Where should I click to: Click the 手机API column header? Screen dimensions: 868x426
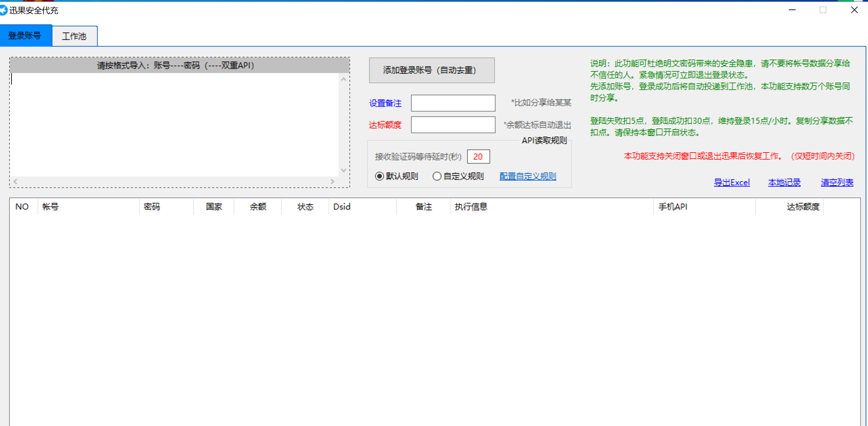click(x=705, y=207)
